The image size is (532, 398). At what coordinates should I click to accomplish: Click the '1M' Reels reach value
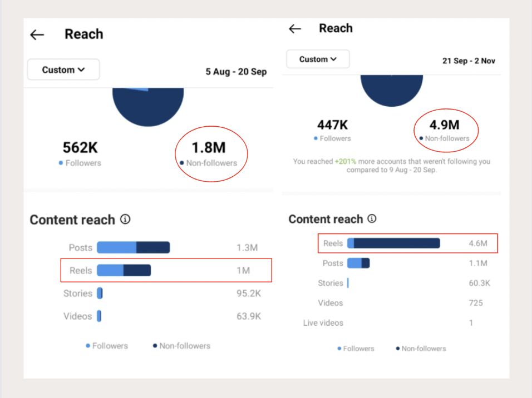[x=243, y=271]
